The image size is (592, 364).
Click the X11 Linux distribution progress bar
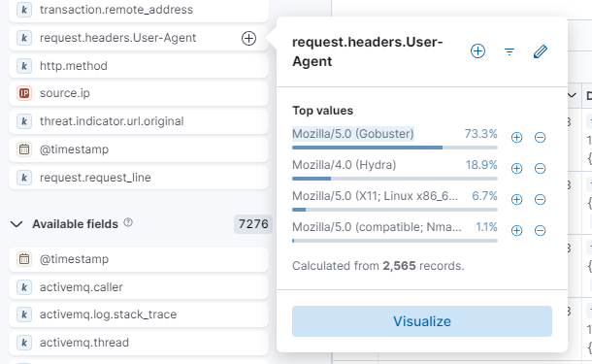pos(395,210)
